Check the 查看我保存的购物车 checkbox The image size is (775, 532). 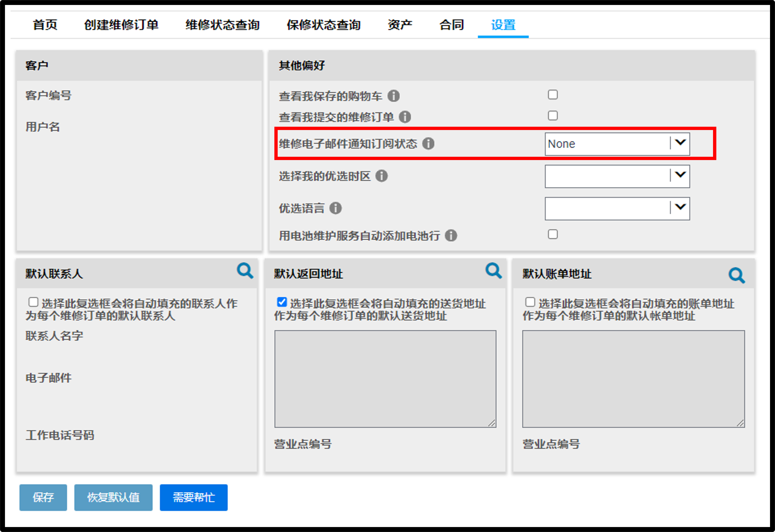pyautogui.click(x=552, y=95)
